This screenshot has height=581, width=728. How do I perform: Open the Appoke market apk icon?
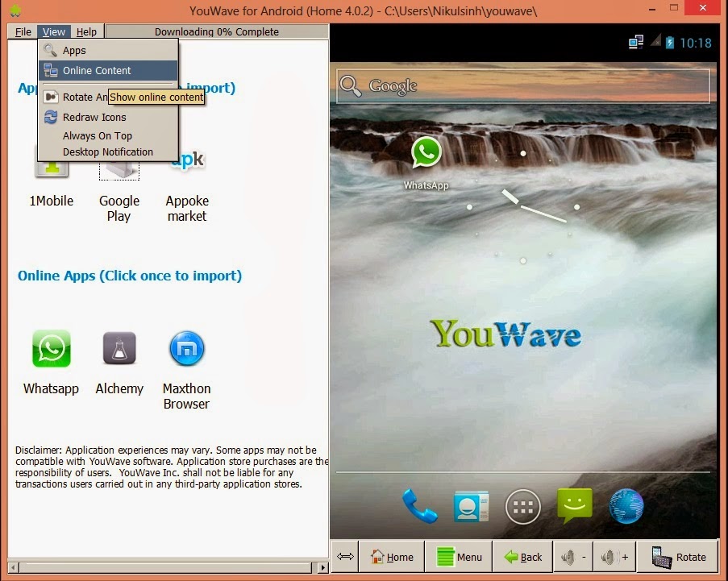tap(188, 160)
